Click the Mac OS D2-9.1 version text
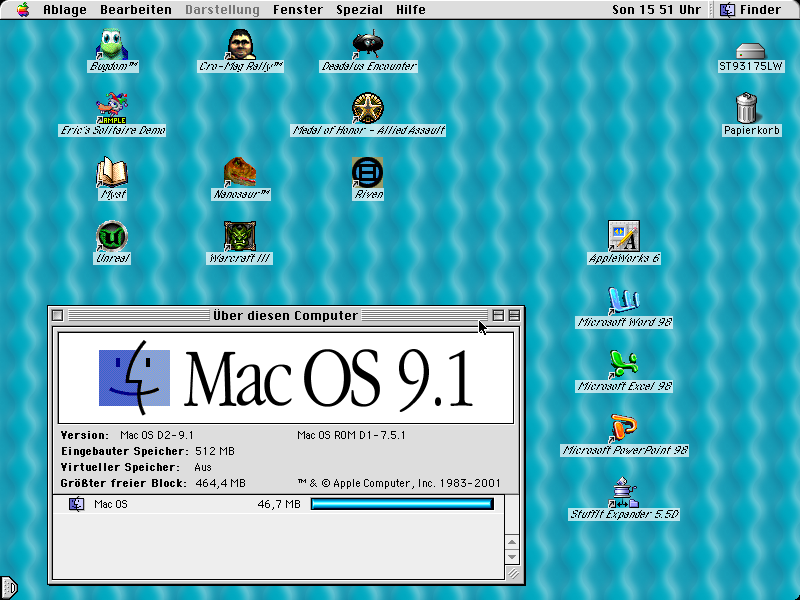 click(x=157, y=435)
